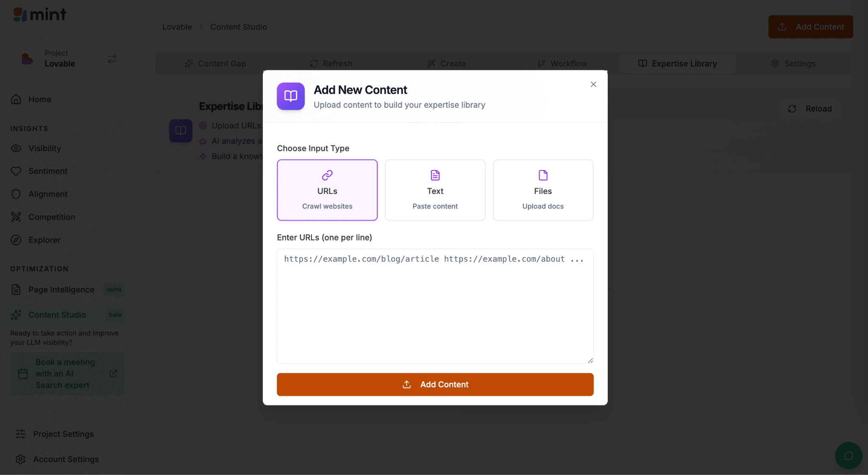Click the project switch arrows icon
This screenshot has height=475, width=868.
[x=112, y=59]
